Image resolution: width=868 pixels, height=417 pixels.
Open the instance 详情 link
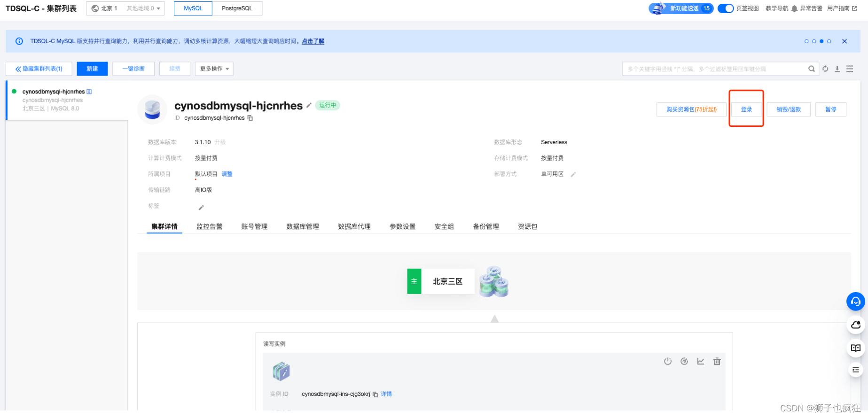[386, 394]
